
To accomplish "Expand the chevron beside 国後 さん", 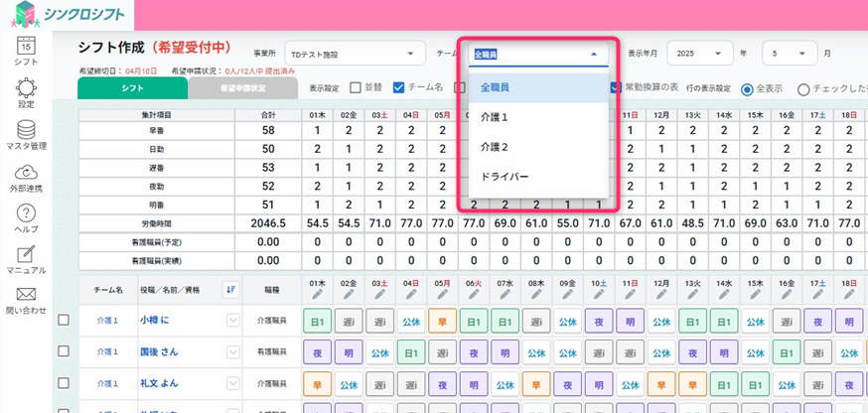I will coord(233,351).
